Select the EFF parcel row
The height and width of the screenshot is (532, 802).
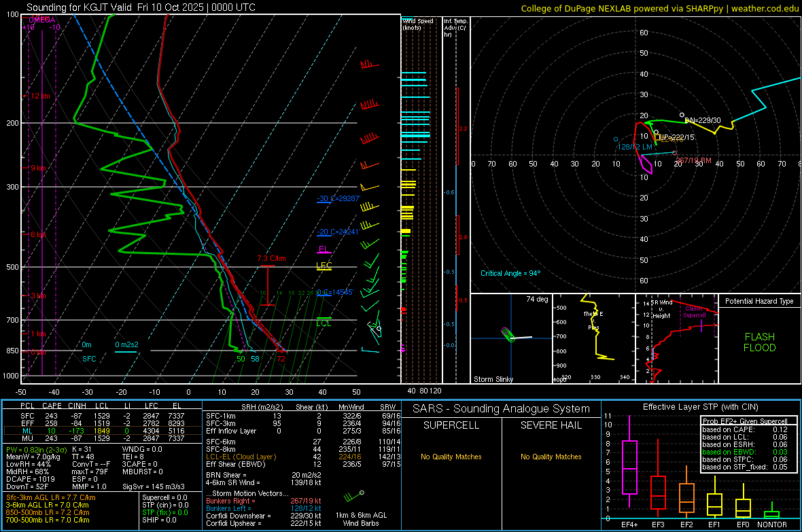coord(102,423)
